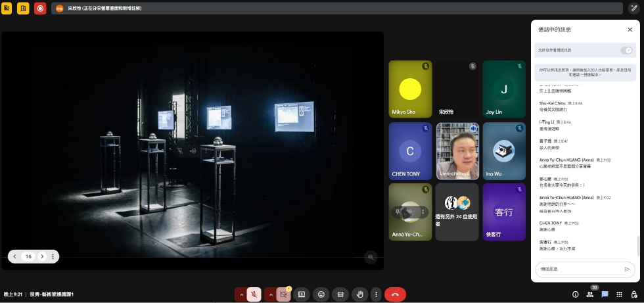Viewport: 644px width, 303px height.
Task: Open host controls lock icon
Action: (633, 294)
